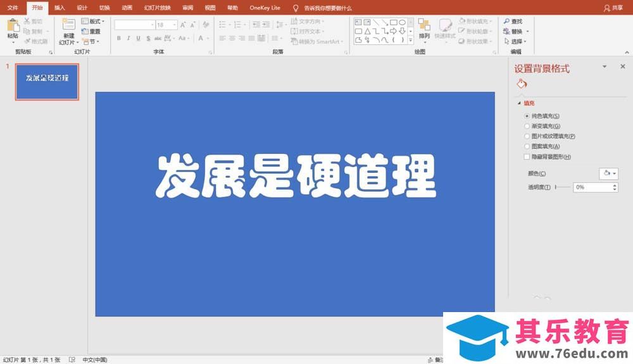The height and width of the screenshot is (364, 633).
Task: Click the Bullets list icon
Action: 222,25
